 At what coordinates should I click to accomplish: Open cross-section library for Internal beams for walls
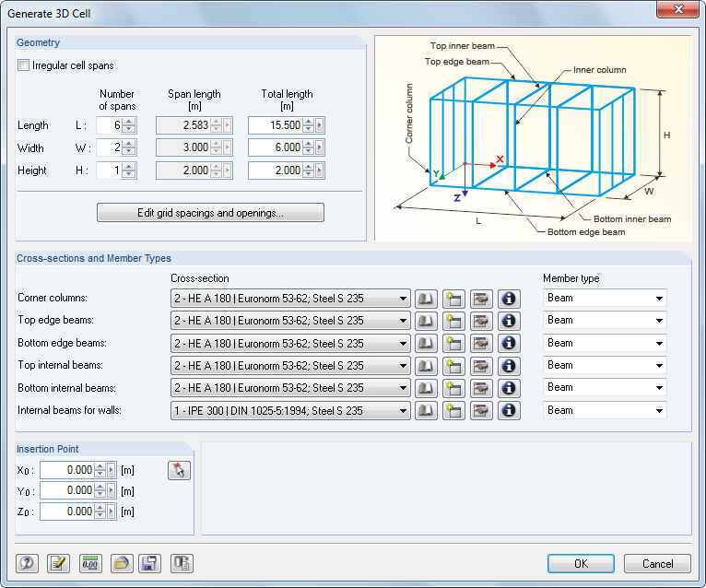point(426,411)
